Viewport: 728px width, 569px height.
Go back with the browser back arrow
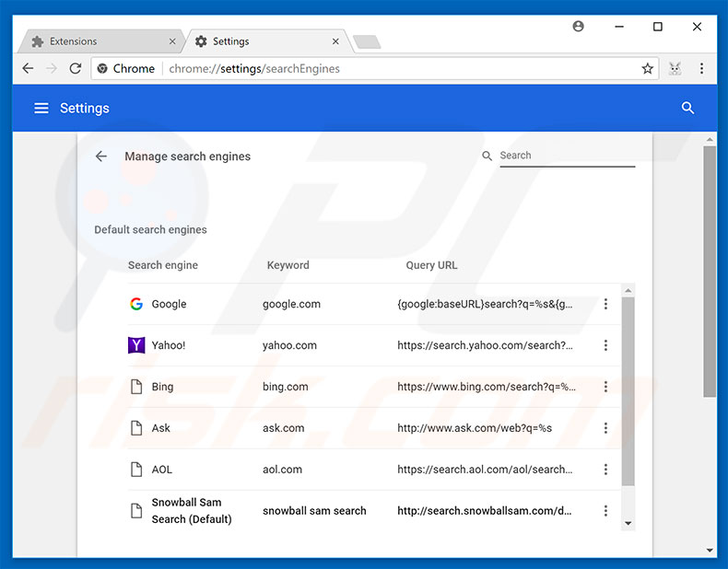pyautogui.click(x=28, y=69)
